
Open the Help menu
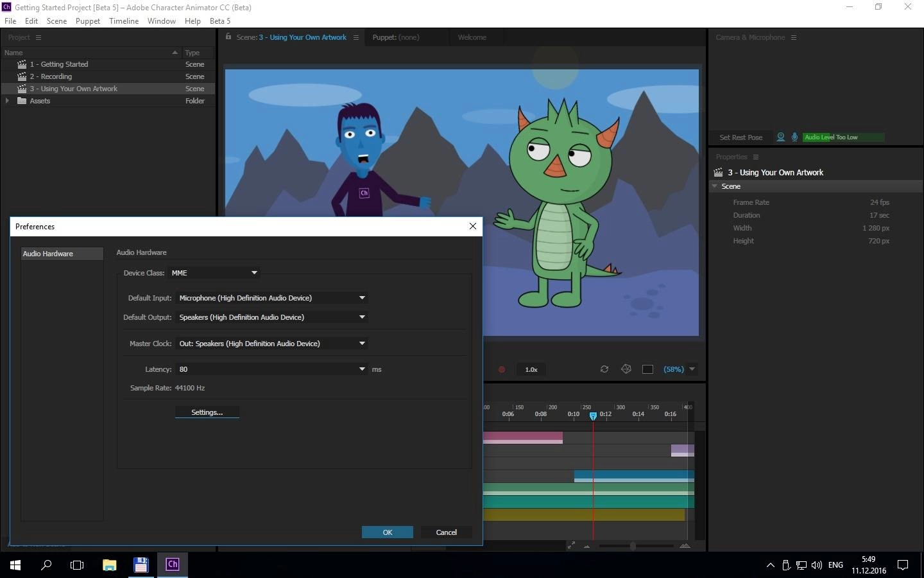pyautogui.click(x=193, y=21)
